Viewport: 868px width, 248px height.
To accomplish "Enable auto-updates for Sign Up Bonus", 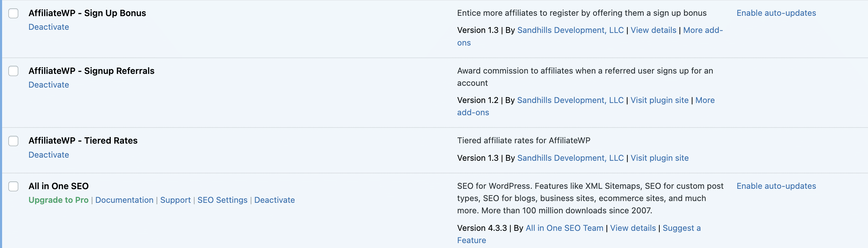I will coord(776,13).
